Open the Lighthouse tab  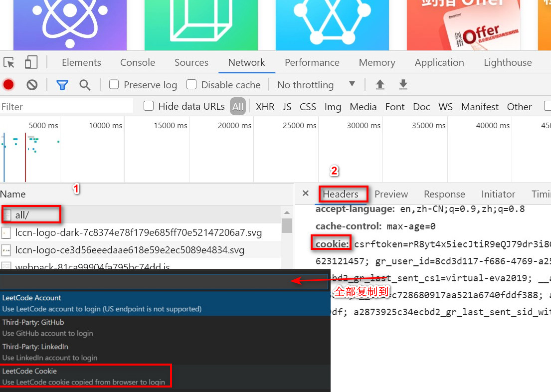point(508,62)
